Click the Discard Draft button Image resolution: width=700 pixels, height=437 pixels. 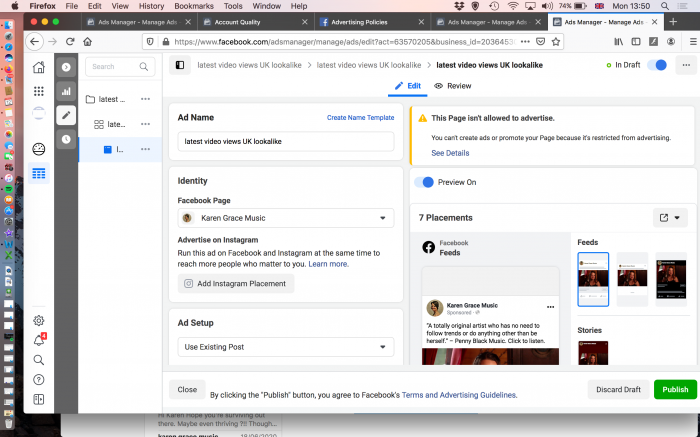coord(618,389)
